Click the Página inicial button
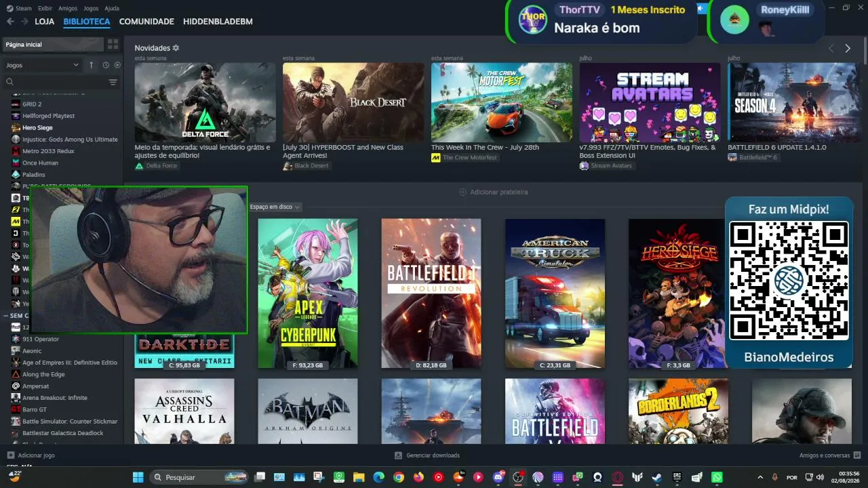This screenshot has height=488, width=868. pyautogui.click(x=54, y=44)
